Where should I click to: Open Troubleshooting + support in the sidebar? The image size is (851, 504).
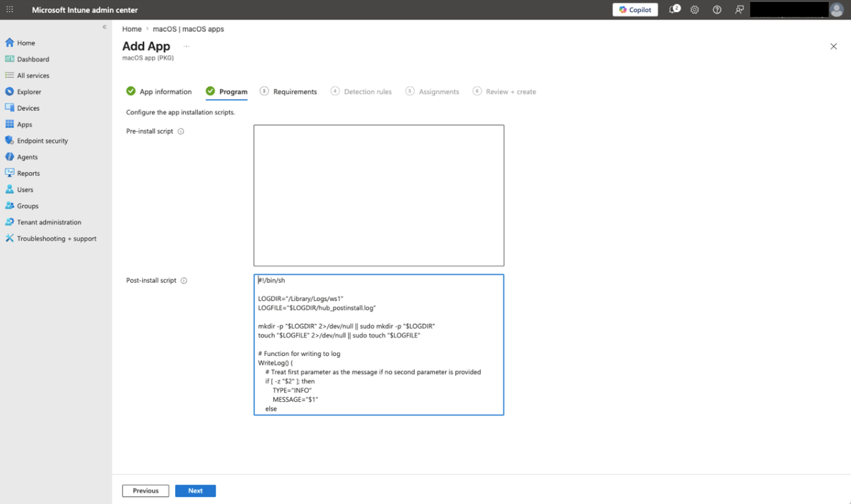[57, 238]
